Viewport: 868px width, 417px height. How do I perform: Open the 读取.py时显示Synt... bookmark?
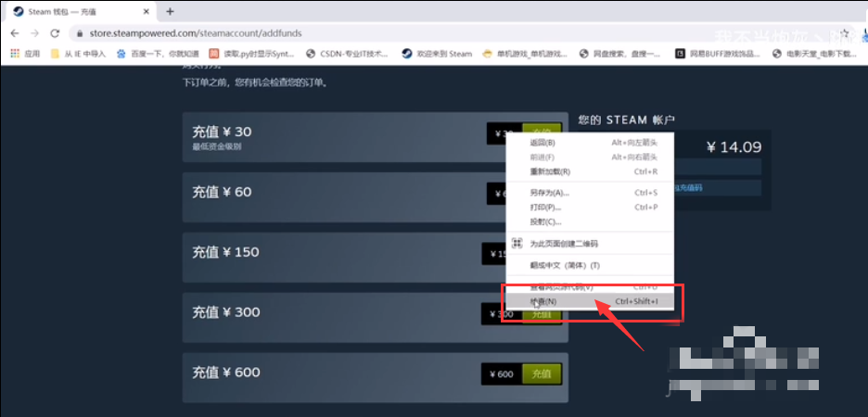252,54
